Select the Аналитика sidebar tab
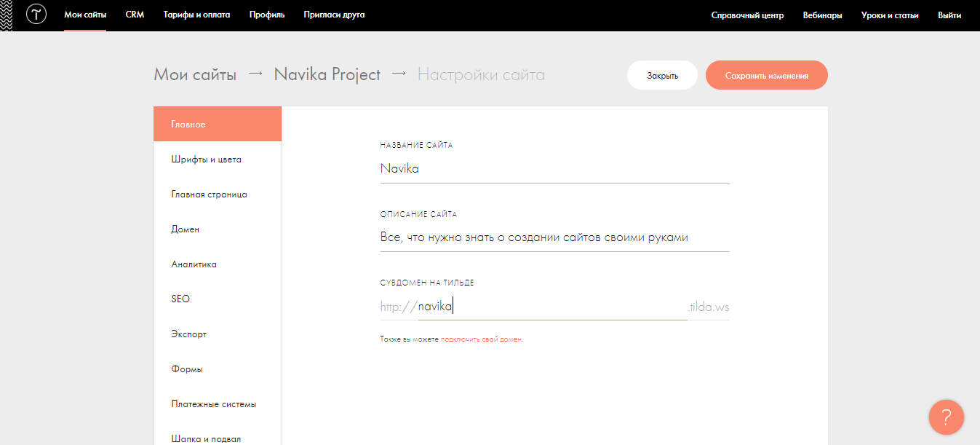Screen dimensions: 980x445 [194, 264]
